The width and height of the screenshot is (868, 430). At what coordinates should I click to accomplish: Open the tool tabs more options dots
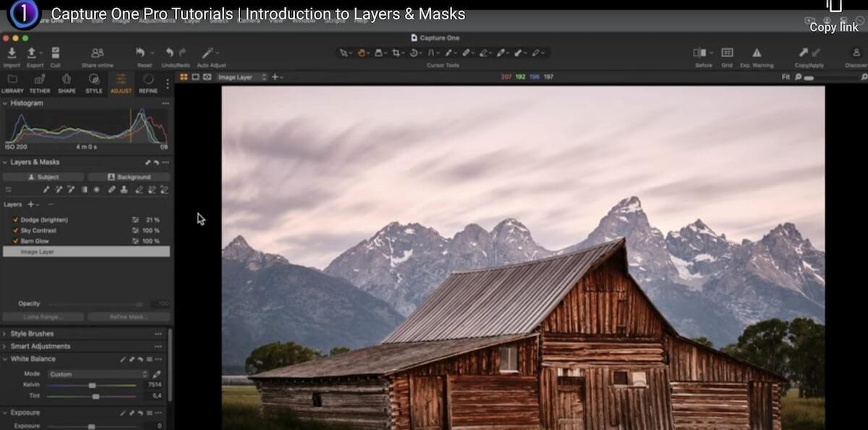168,84
